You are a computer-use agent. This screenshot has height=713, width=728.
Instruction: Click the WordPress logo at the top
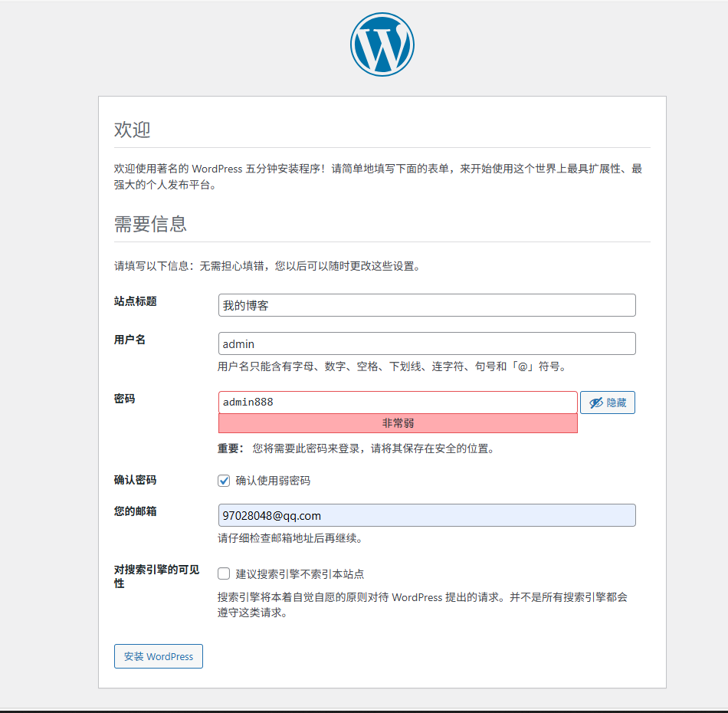point(382,44)
